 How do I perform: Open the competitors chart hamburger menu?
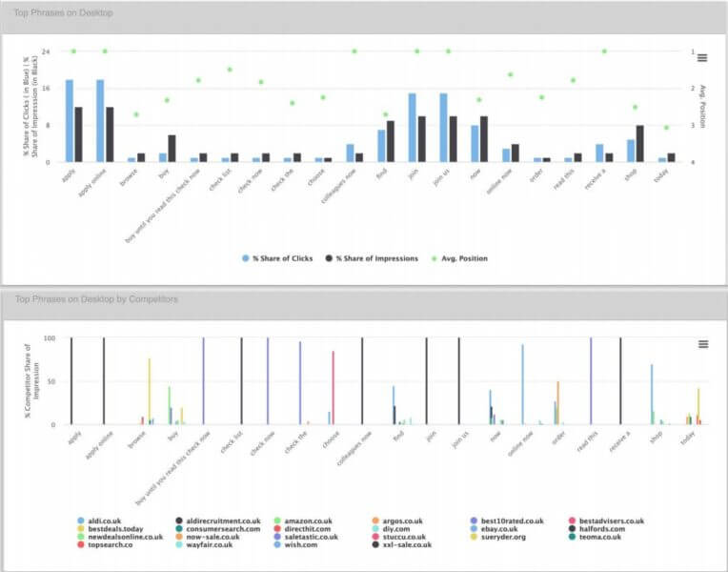702,344
